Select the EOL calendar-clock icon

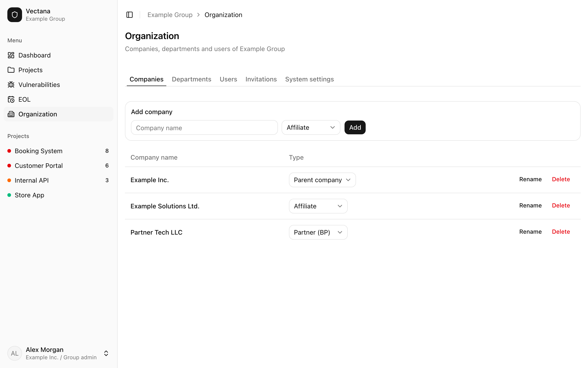coord(11,99)
